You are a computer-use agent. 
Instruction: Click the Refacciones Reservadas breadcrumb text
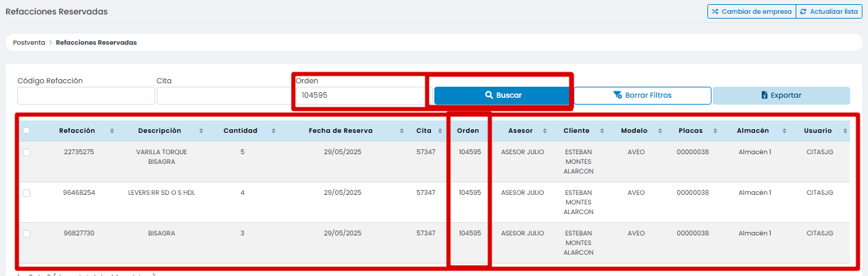click(96, 43)
